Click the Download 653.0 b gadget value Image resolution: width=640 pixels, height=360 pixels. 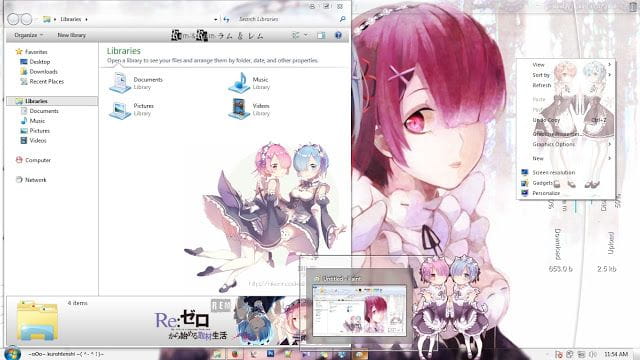click(561, 269)
